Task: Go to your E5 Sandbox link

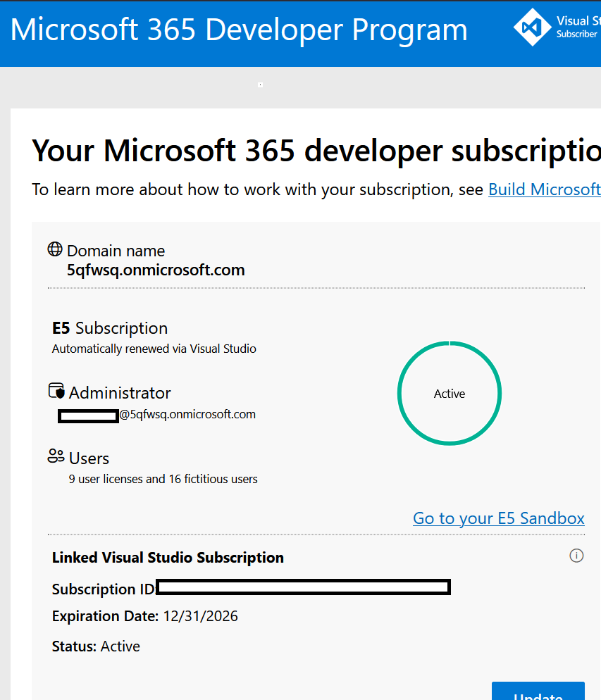Action: (x=499, y=518)
